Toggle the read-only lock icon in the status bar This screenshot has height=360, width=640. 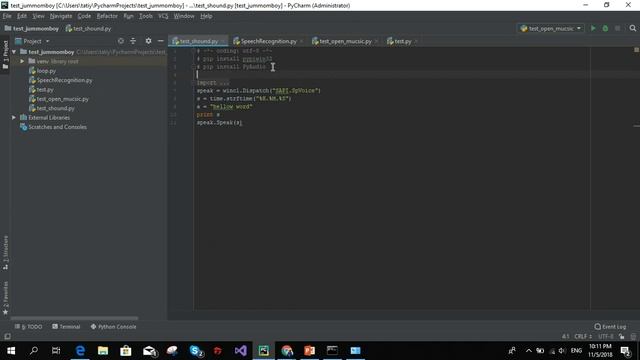click(x=621, y=336)
